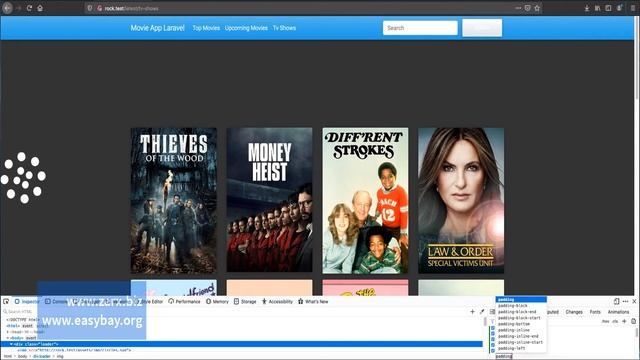
Task: Click the tracking protection shield in address bar
Action: (x=90, y=8)
